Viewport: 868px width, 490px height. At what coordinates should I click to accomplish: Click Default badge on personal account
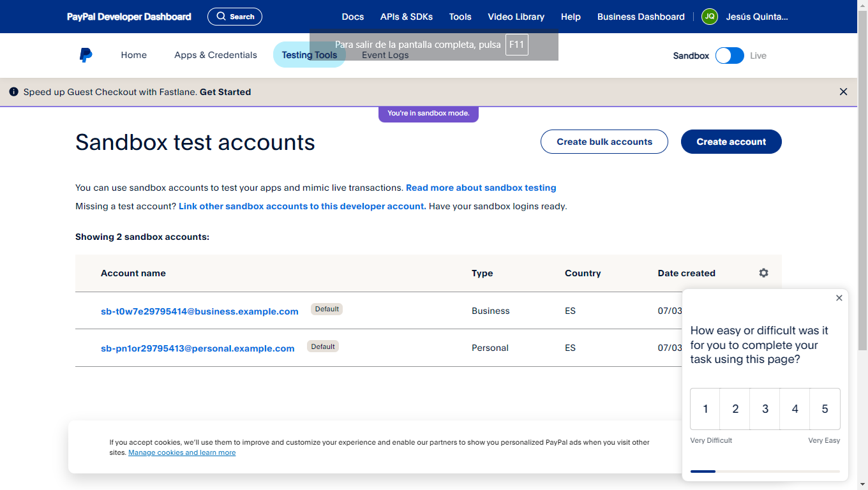point(323,346)
